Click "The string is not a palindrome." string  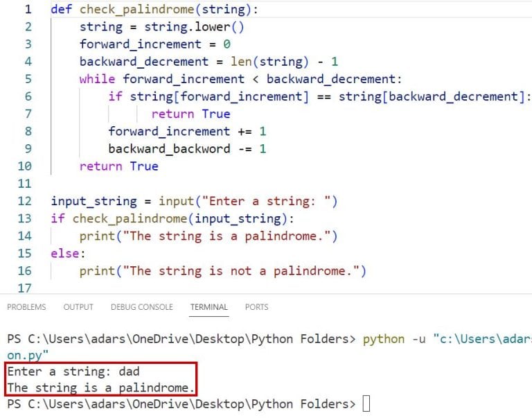[241, 271]
